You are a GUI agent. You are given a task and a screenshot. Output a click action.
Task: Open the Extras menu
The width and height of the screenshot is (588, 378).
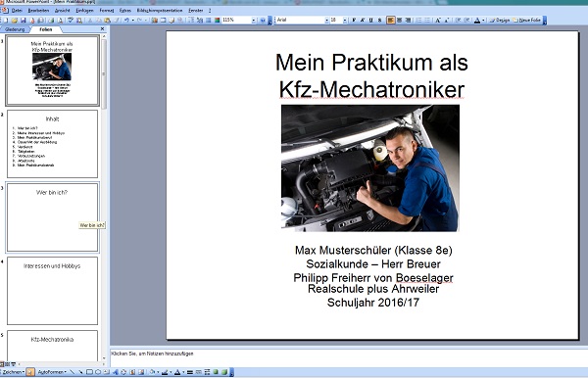(125, 11)
